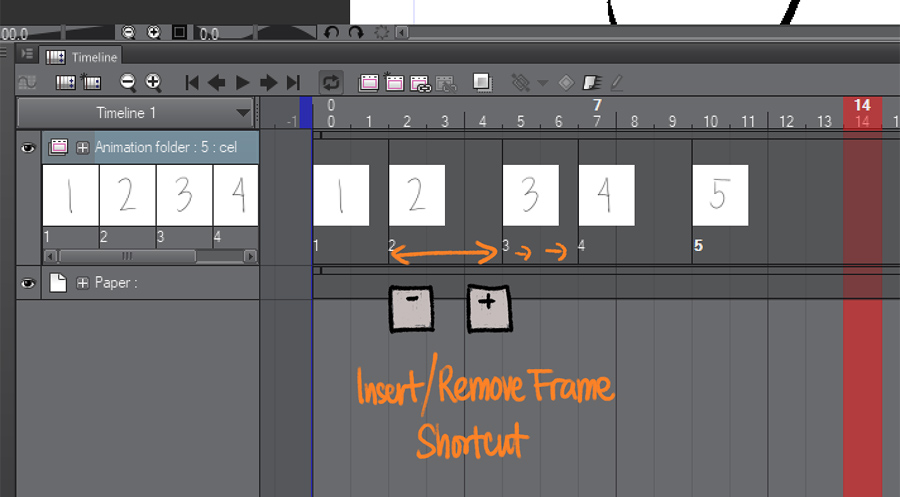Toggle onion skin display
This screenshot has width=900, height=497.
(x=482, y=82)
